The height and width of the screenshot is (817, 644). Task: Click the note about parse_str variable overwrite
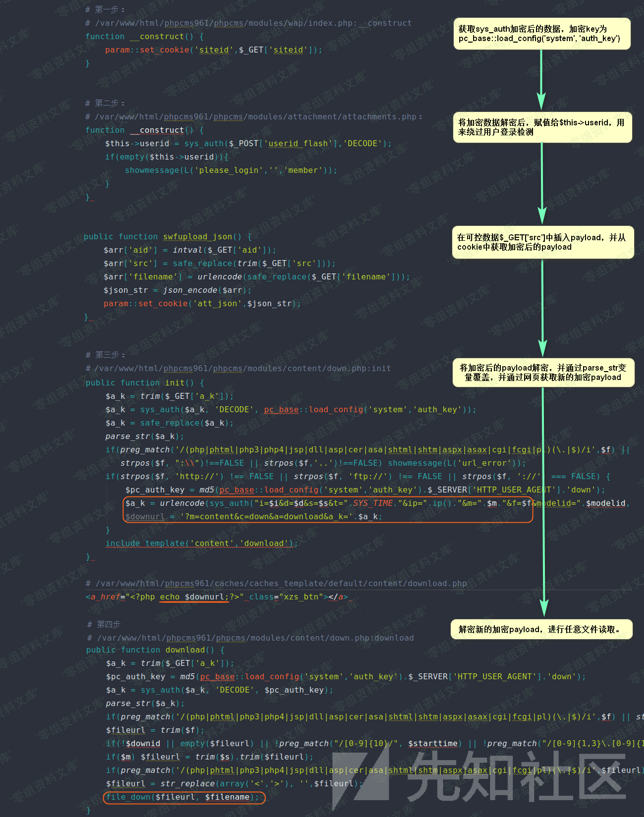[543, 373]
